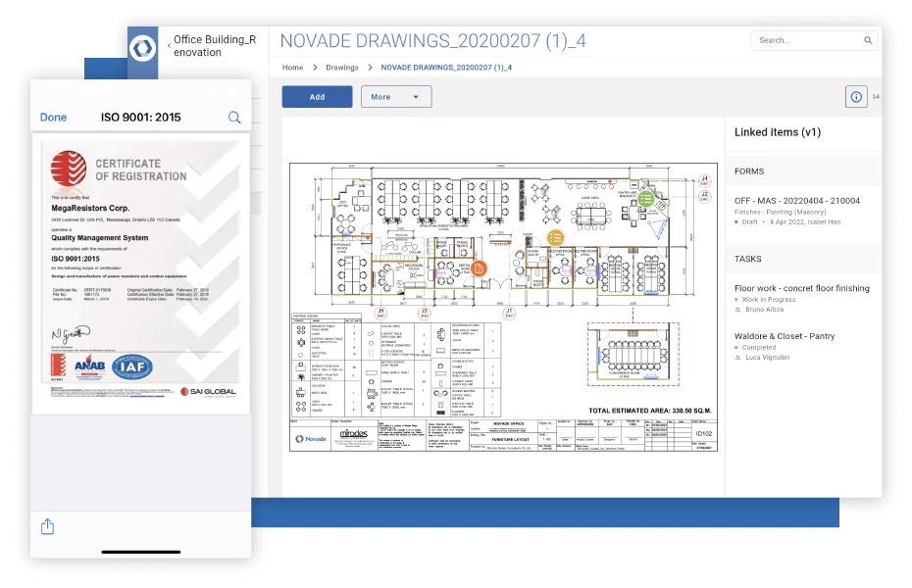Click the TOTAL ESTIMATED AREA: 330.50 SQ.M. text
Screen dimensions: 912x588
650,411
